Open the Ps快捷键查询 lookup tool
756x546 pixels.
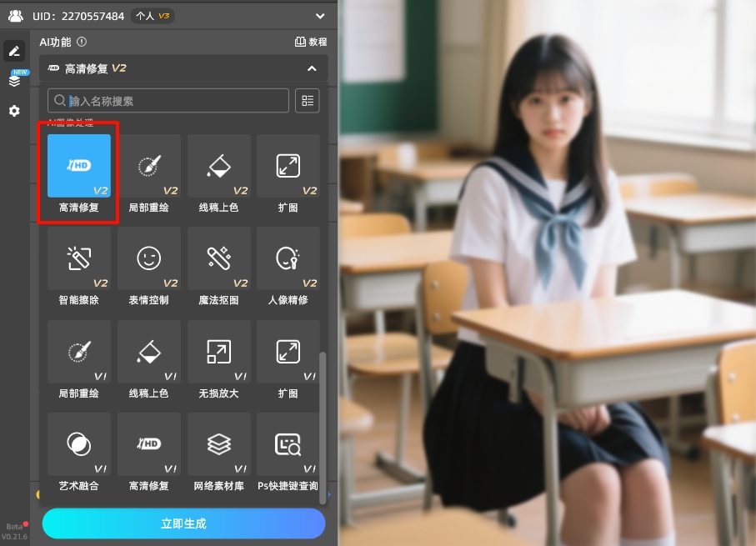(288, 444)
